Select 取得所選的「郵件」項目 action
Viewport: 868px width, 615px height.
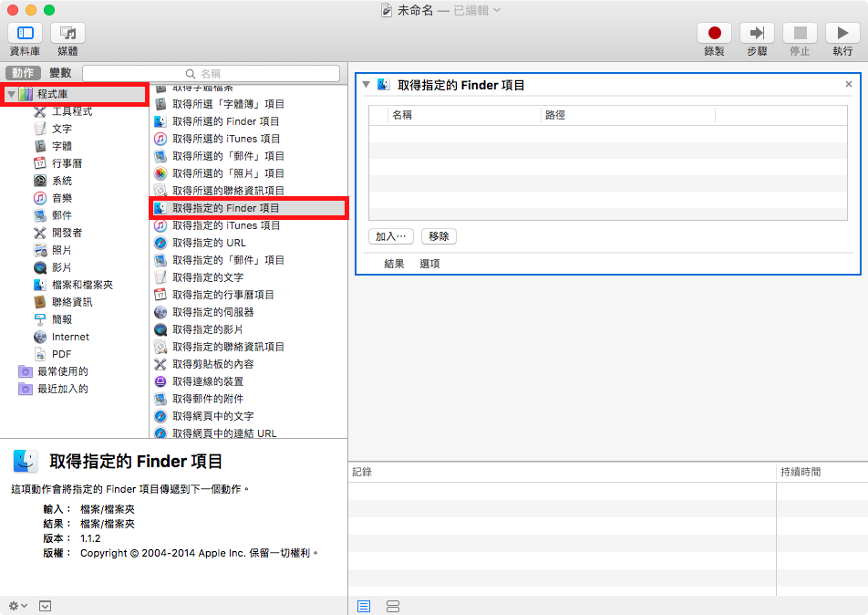click(248, 156)
